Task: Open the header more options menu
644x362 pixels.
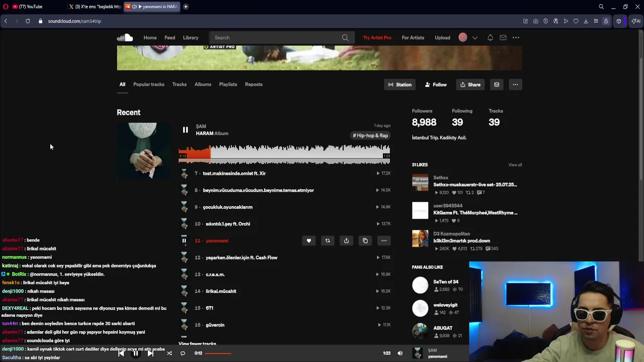Action: point(516,38)
